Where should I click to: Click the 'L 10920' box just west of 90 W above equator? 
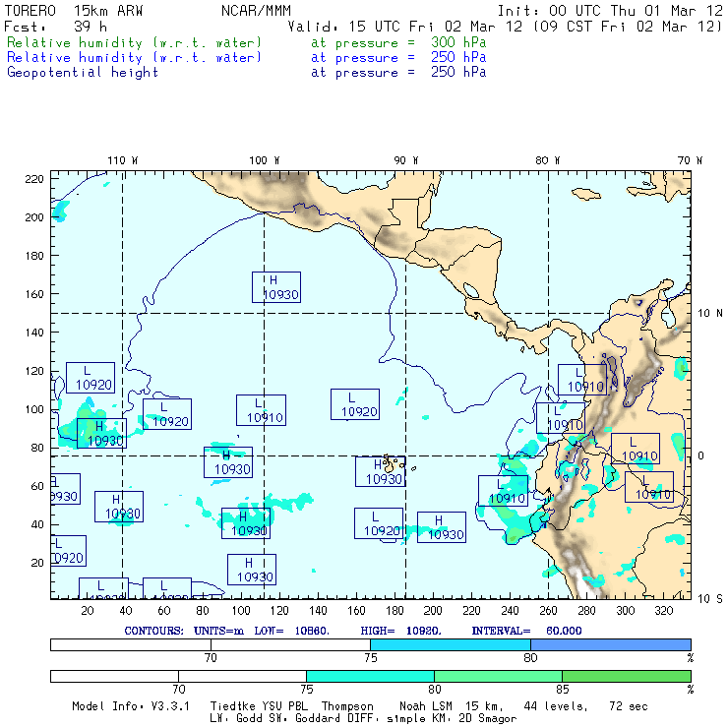(x=355, y=404)
